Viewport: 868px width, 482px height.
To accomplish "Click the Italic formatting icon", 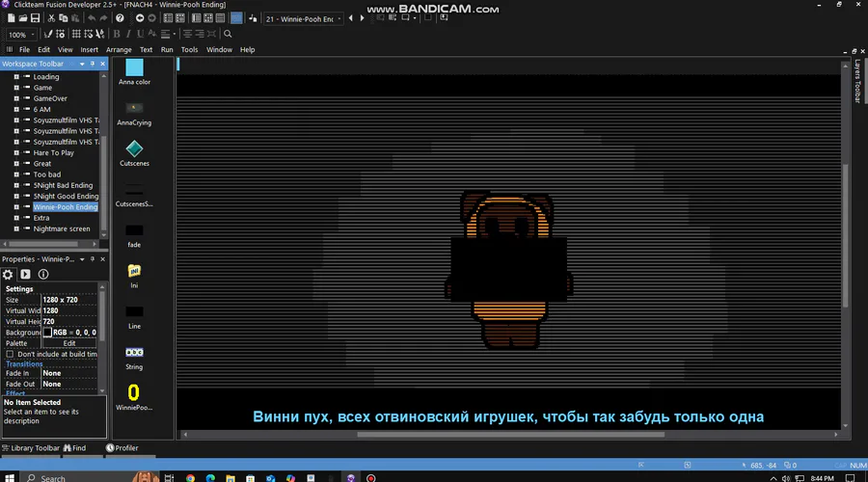I will coord(128,34).
